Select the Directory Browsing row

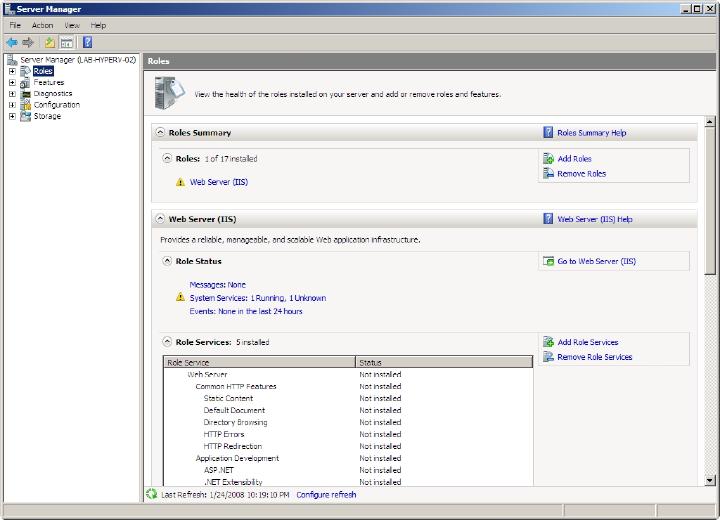(348, 422)
